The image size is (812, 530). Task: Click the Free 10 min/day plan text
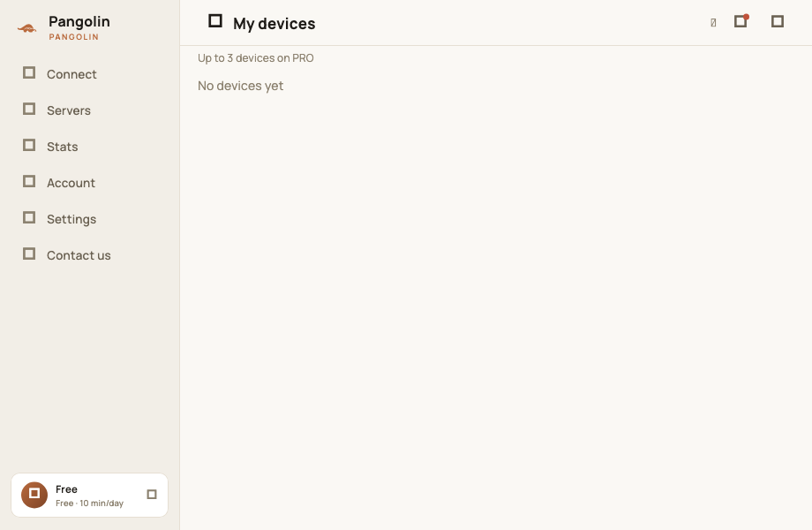click(x=90, y=503)
